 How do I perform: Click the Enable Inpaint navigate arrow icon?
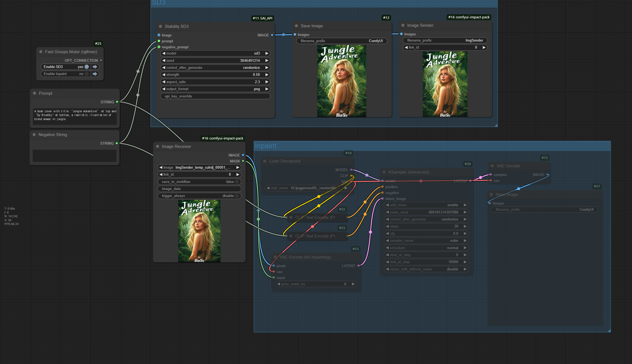point(95,74)
